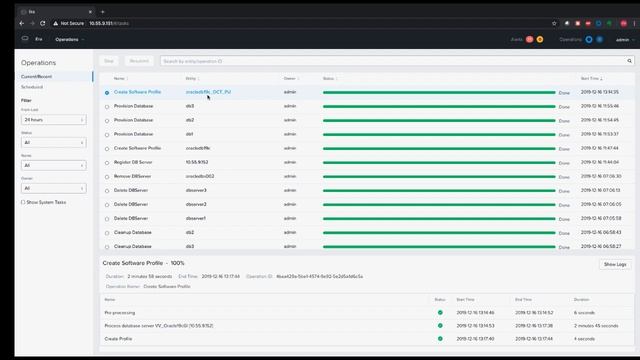Open the Create Software Profile operation link
Screen dimensions: 640x360
138,92
